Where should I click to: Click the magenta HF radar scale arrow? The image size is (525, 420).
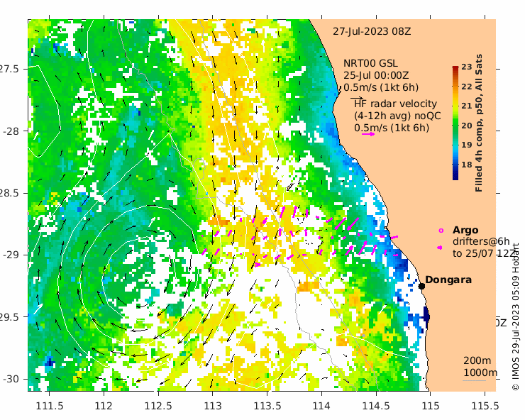368,134
